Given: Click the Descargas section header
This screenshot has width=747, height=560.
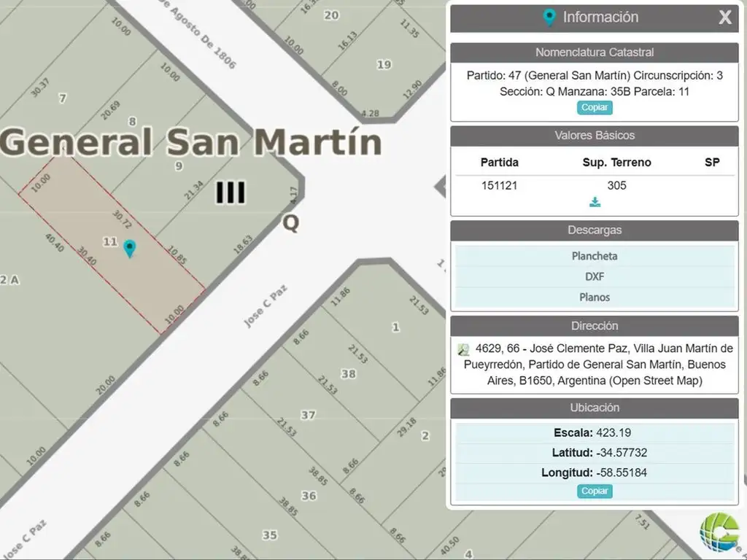Looking at the screenshot, I should (595, 230).
